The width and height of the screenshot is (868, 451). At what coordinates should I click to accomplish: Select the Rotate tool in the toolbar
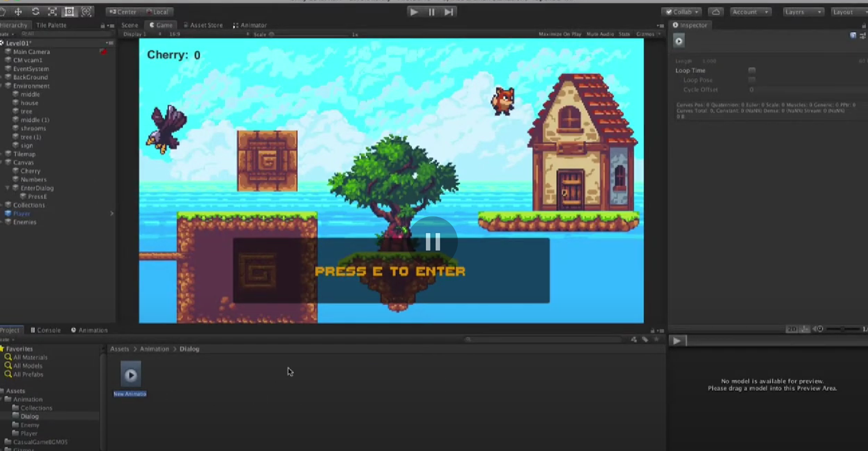click(x=35, y=11)
